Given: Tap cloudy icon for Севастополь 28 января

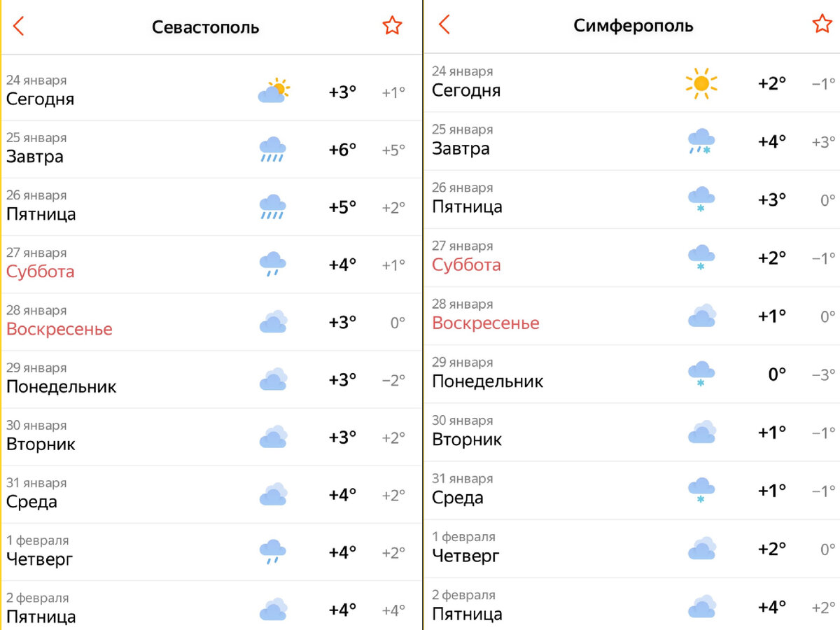Looking at the screenshot, I should click(x=273, y=322).
